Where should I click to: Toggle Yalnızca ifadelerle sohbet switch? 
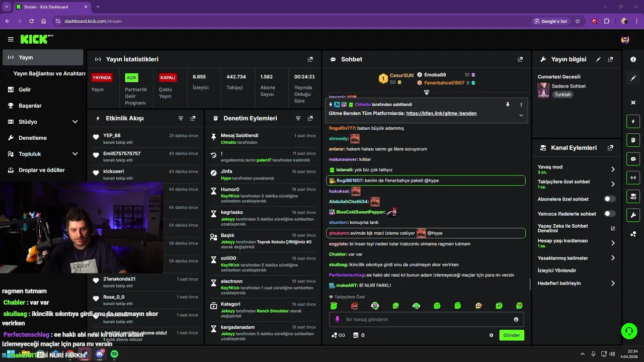click(x=609, y=214)
